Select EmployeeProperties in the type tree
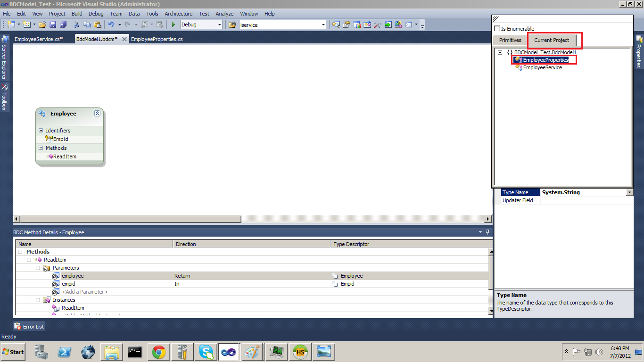The width and height of the screenshot is (644, 362). click(545, 60)
